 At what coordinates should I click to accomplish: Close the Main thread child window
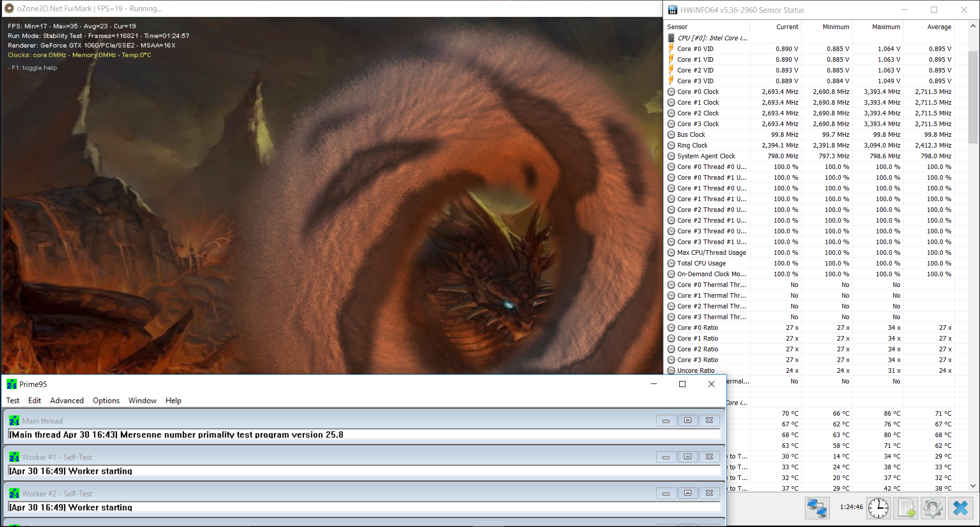709,420
